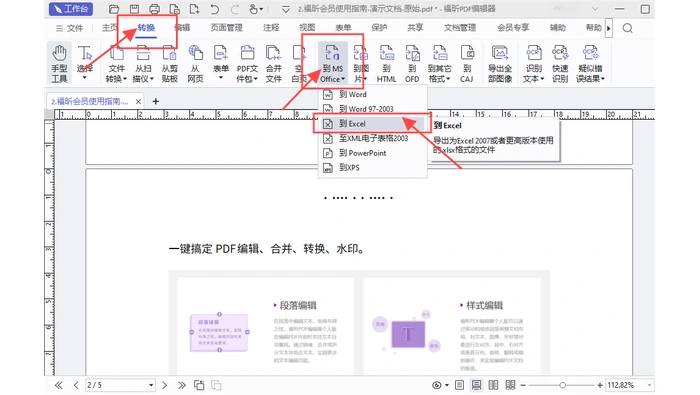Expand the quick access toolbar customize arrow
This screenshot has height=395, width=700.
point(286,9)
